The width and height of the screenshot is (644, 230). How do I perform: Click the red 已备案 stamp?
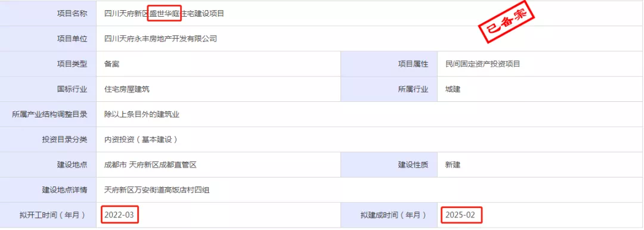pyautogui.click(x=509, y=25)
